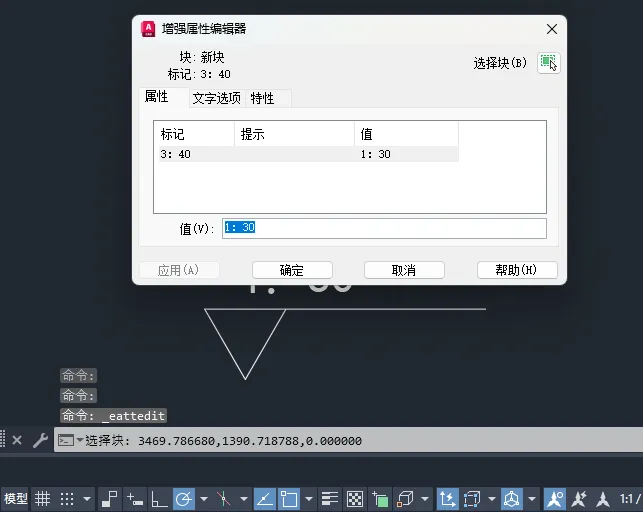Select attribute row 3: 40
643x512 pixels.
tap(309, 154)
